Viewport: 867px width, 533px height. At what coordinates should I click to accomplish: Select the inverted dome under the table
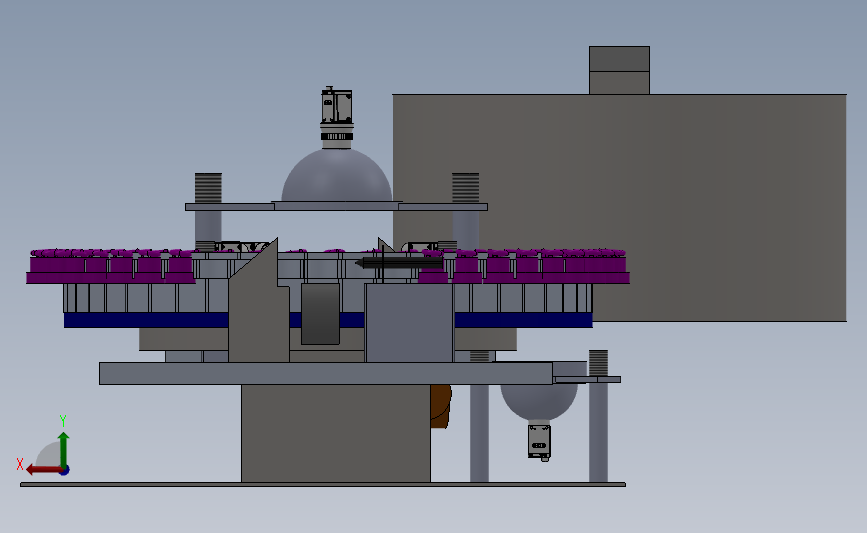[x=539, y=401]
